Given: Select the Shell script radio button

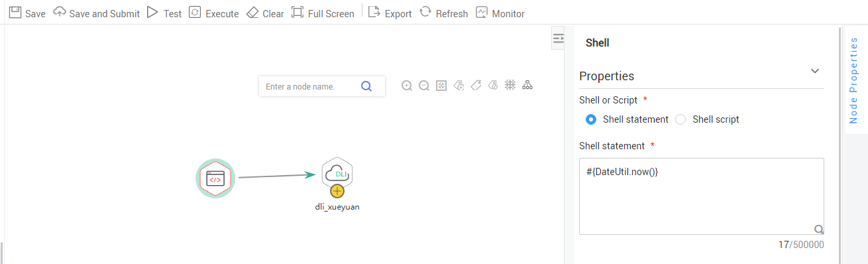Looking at the screenshot, I should click(x=680, y=119).
